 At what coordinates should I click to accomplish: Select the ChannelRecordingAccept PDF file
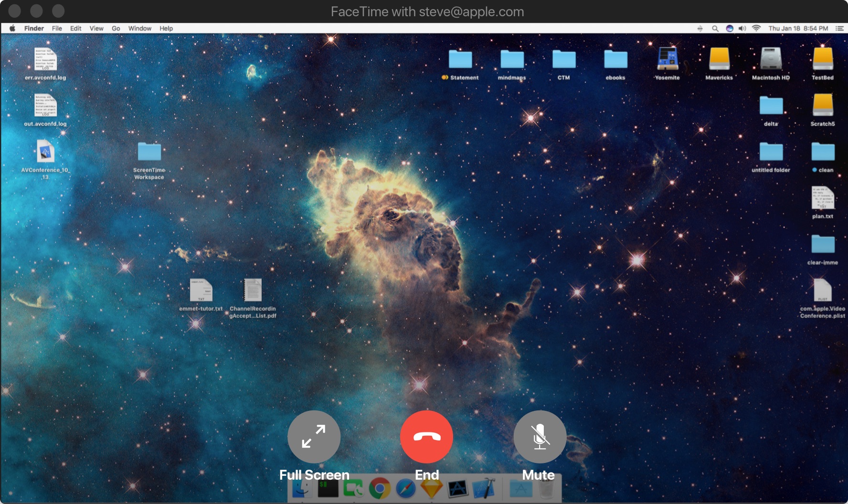tap(253, 298)
